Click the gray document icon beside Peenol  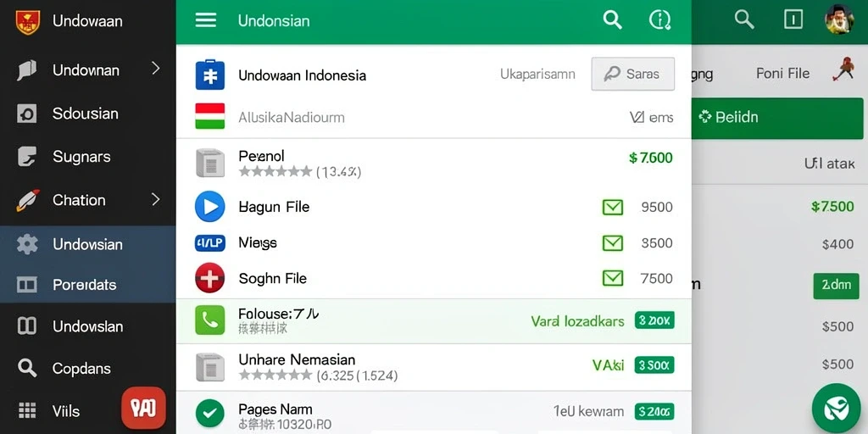pos(210,163)
